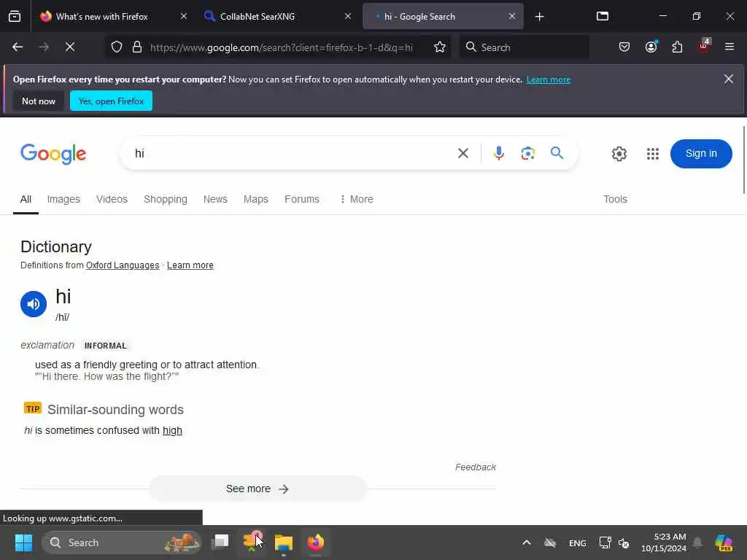This screenshot has width=747, height=560.
Task: Save page to Pocket
Action: pos(624,47)
